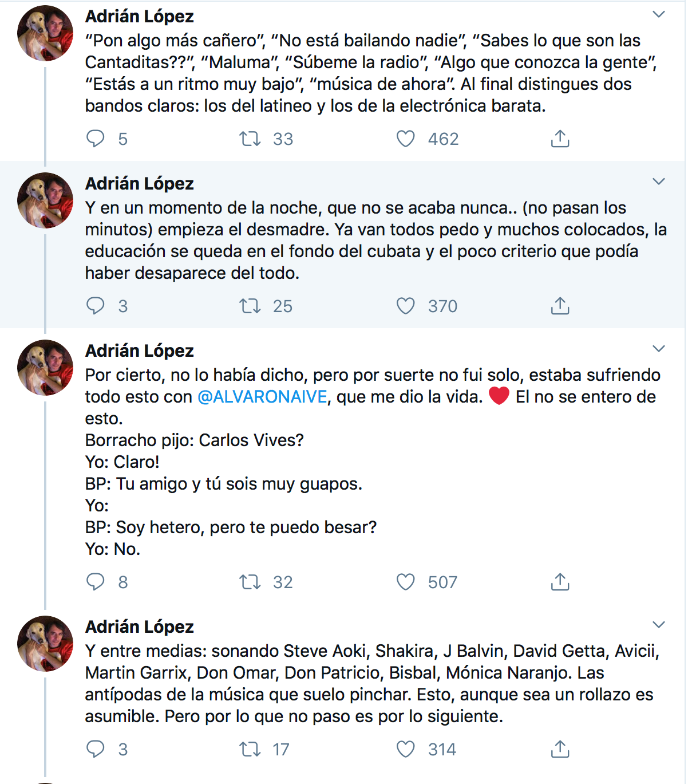Click the avatar on the first tweet
Viewport: 692px width, 784px height.
click(x=45, y=33)
